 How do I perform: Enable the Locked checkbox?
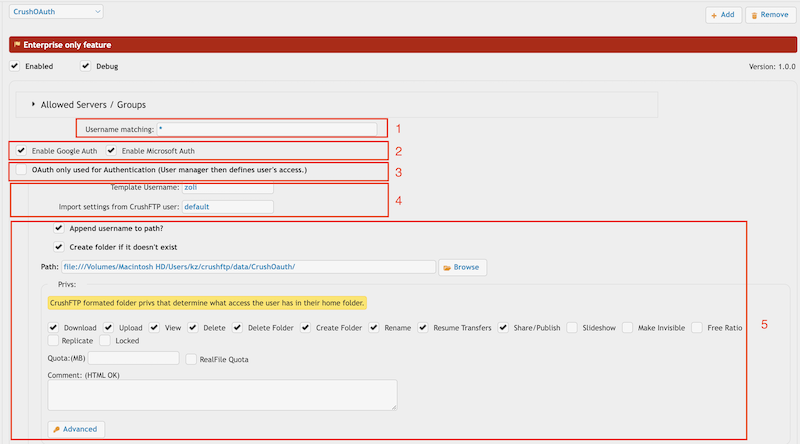(x=105, y=340)
